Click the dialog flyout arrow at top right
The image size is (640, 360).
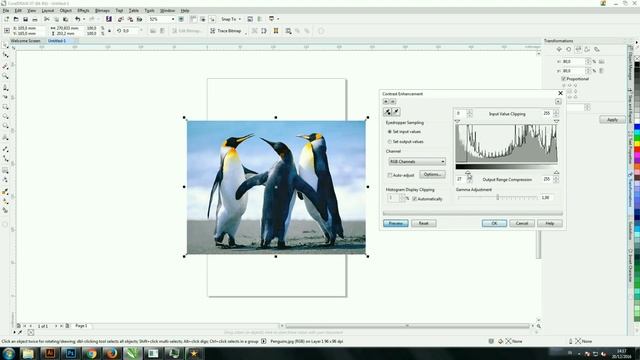558,102
